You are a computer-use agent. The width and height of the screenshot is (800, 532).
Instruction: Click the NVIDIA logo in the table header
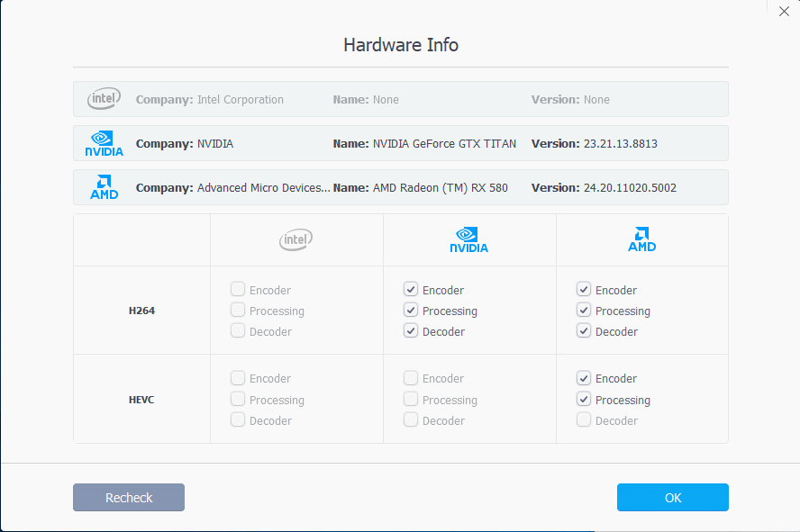point(468,239)
